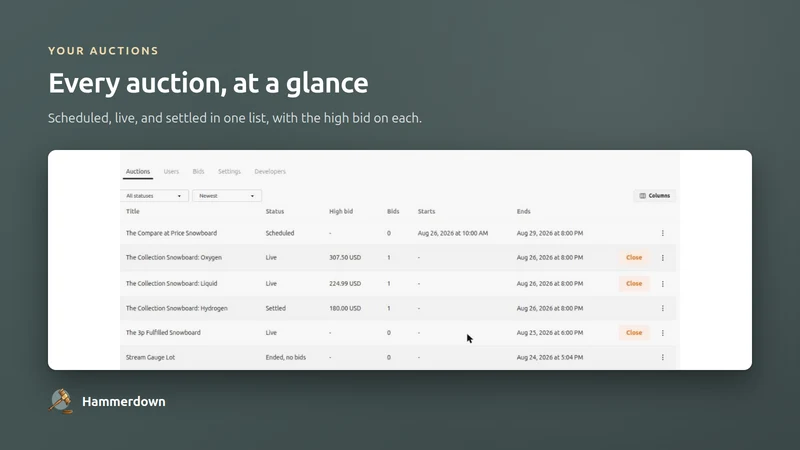Close the Collection Snowboard: Oxygen auction

tap(634, 258)
